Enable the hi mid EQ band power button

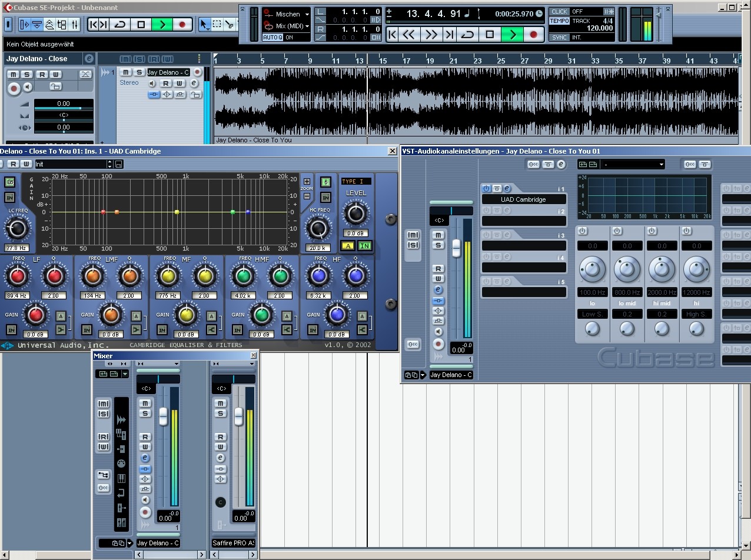(x=652, y=231)
